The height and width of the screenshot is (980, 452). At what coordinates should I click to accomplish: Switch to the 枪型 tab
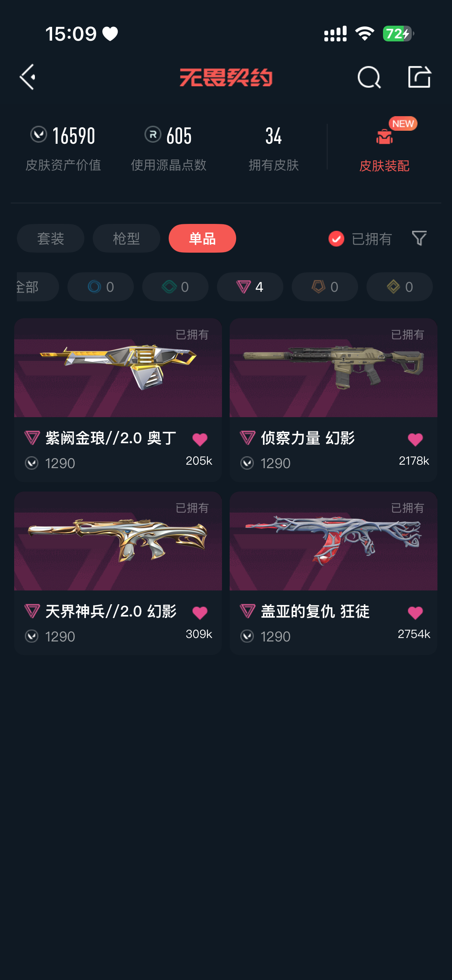point(127,238)
